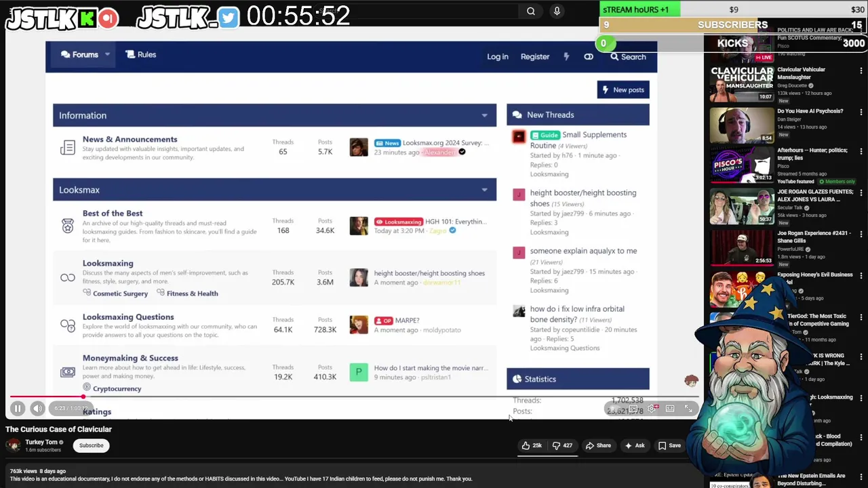Screen dimensions: 868x488
Task: Mute the video with speaker icon
Action: click(38, 409)
